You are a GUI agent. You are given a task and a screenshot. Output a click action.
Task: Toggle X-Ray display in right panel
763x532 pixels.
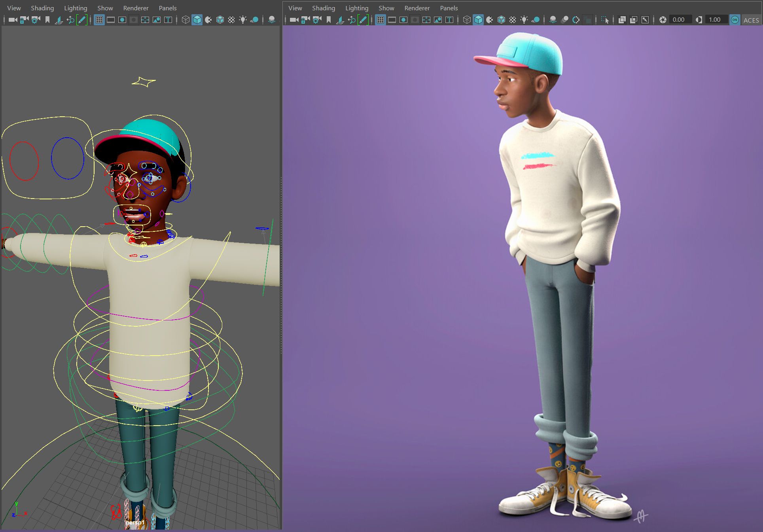coord(622,20)
